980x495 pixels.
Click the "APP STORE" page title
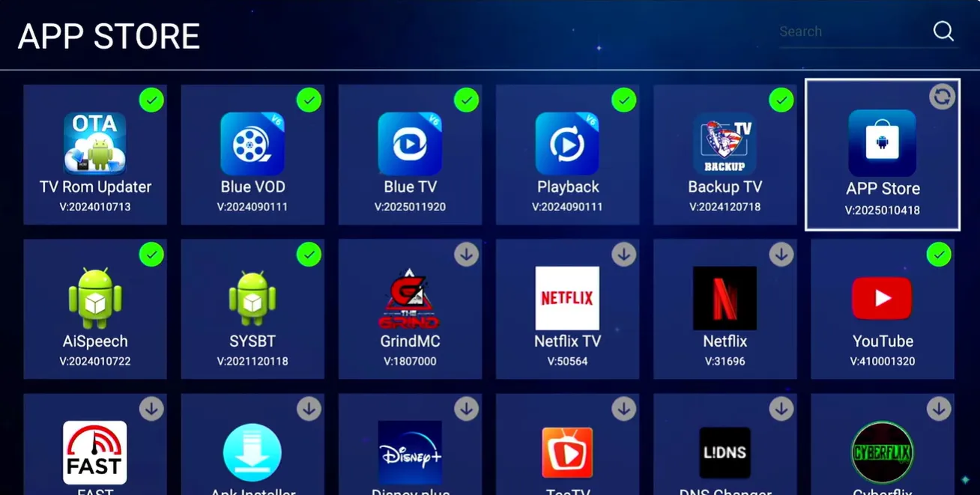tap(109, 36)
